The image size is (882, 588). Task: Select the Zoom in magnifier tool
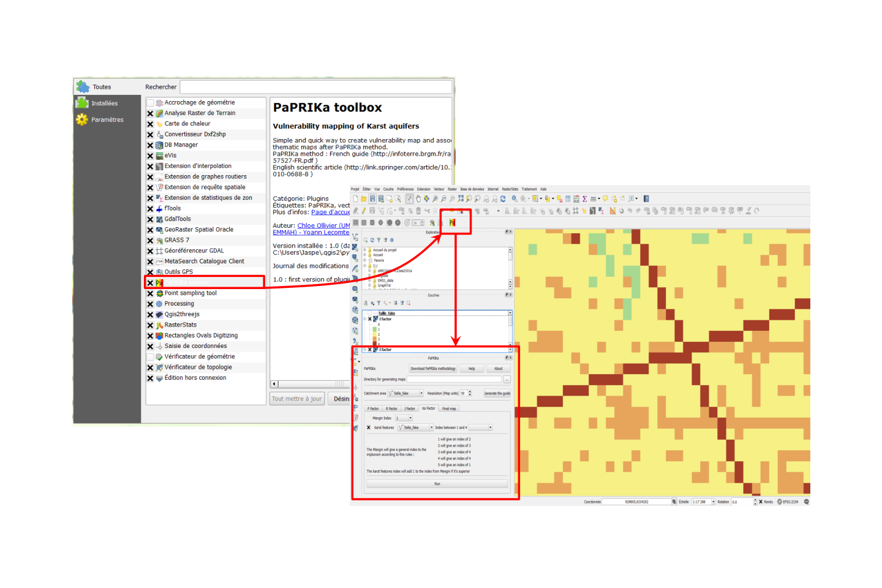(x=435, y=198)
